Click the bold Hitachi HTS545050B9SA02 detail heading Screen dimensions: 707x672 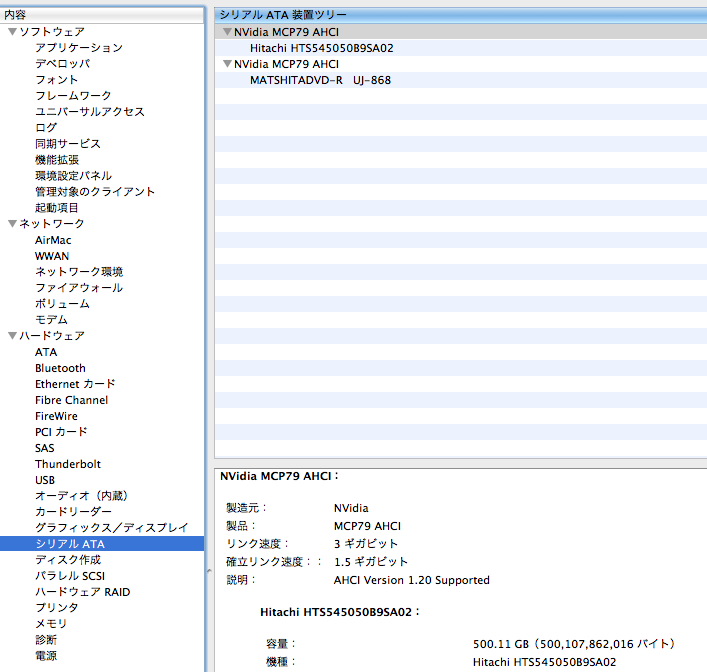[x=340, y=612]
